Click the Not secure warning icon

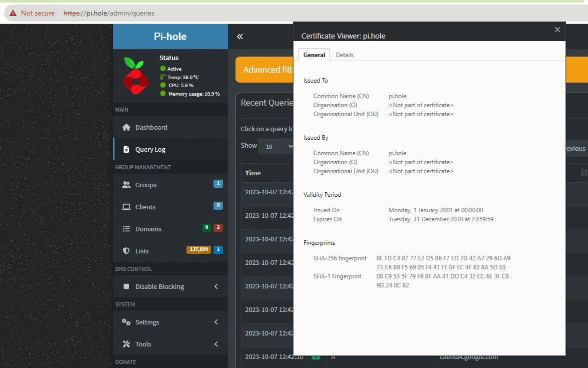13,13
